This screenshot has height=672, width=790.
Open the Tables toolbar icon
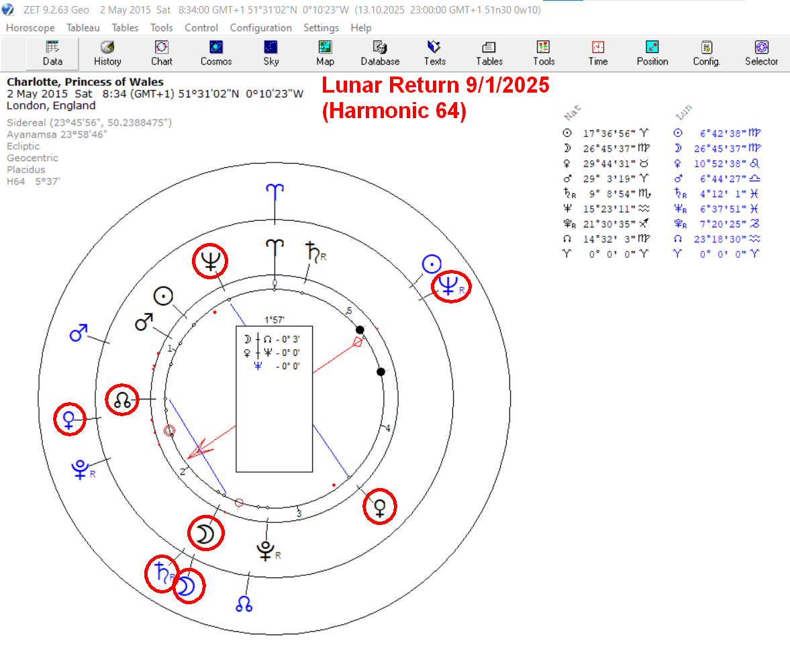pyautogui.click(x=489, y=54)
